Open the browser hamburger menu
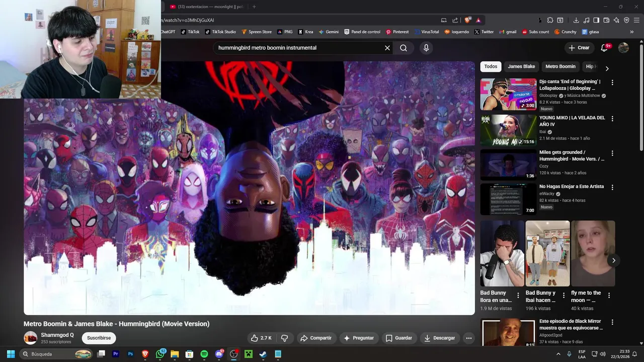Screen dimensions: 644x362 tap(636, 20)
